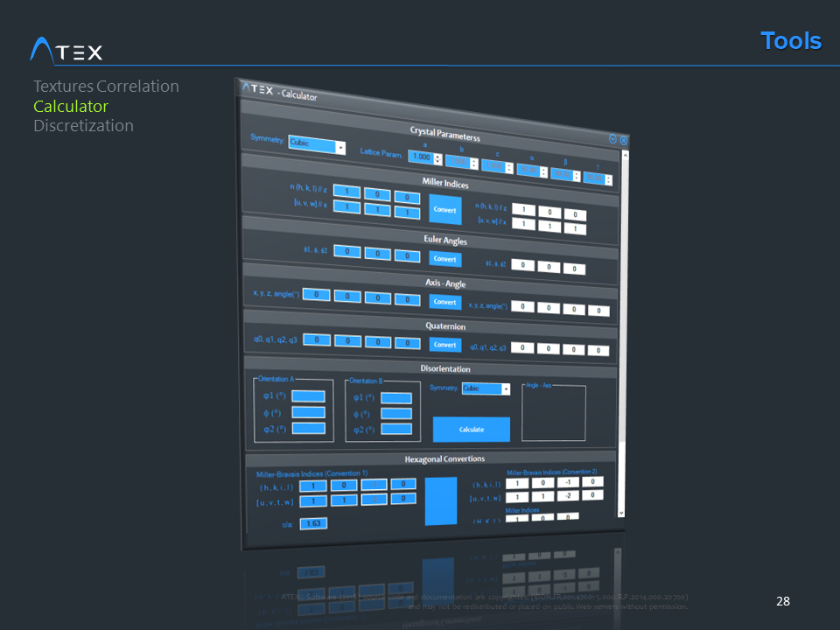Click Convert in the Euler Angles section
The width and height of the screenshot is (840, 630).
pyautogui.click(x=445, y=259)
